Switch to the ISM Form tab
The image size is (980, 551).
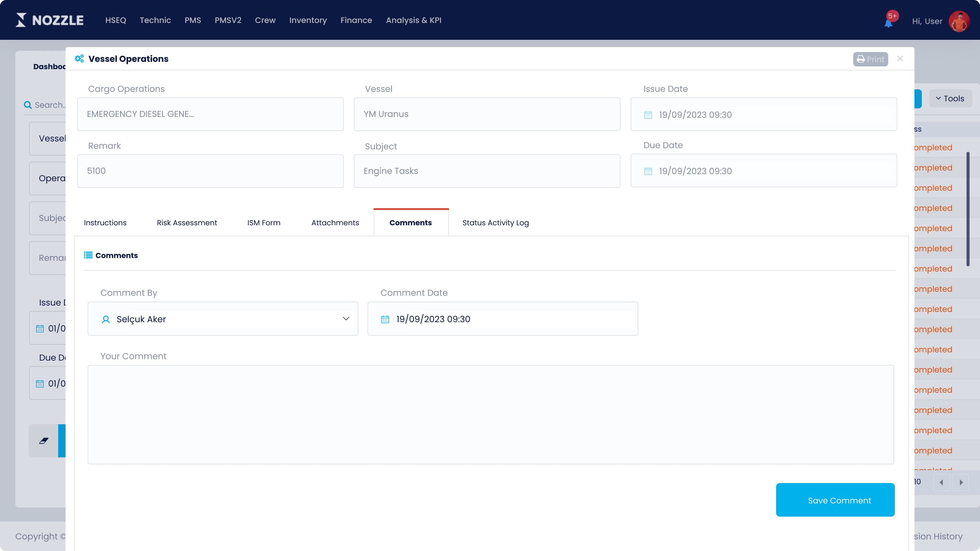[264, 223]
